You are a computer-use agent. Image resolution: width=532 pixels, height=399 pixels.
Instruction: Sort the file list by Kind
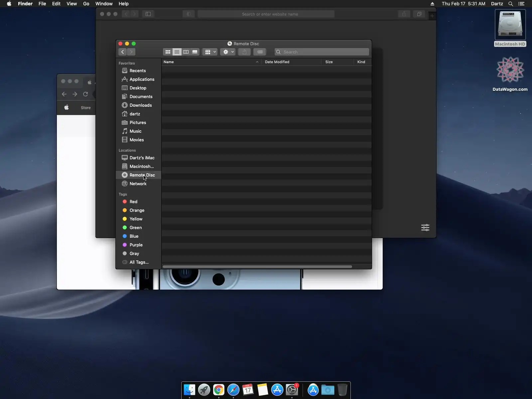(362, 62)
